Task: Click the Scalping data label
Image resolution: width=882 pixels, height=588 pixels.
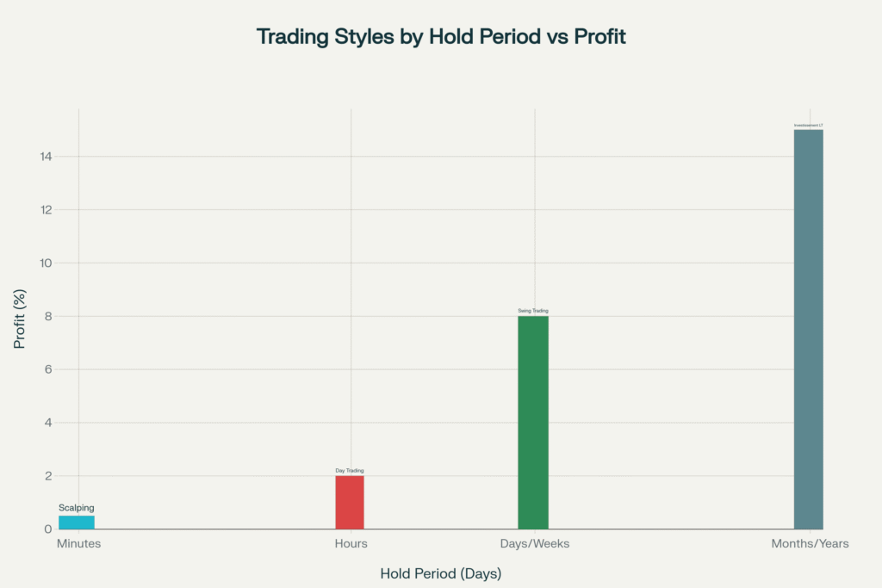Action: 77,508
